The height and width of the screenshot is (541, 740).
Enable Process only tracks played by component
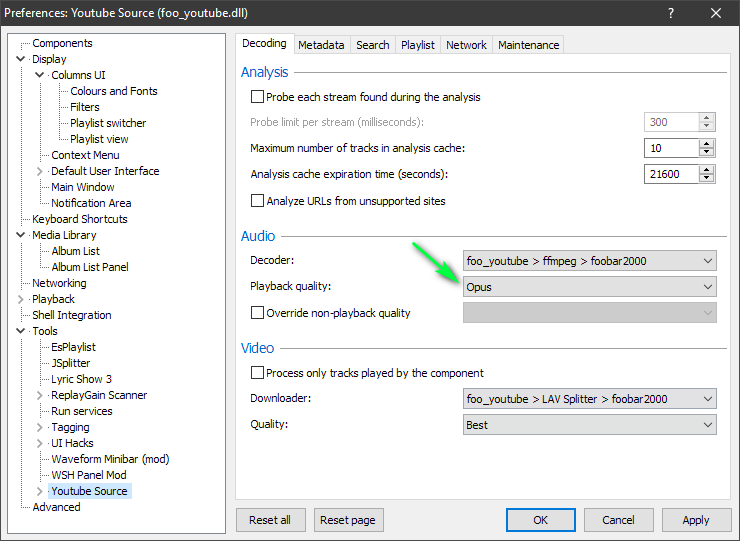(258, 373)
